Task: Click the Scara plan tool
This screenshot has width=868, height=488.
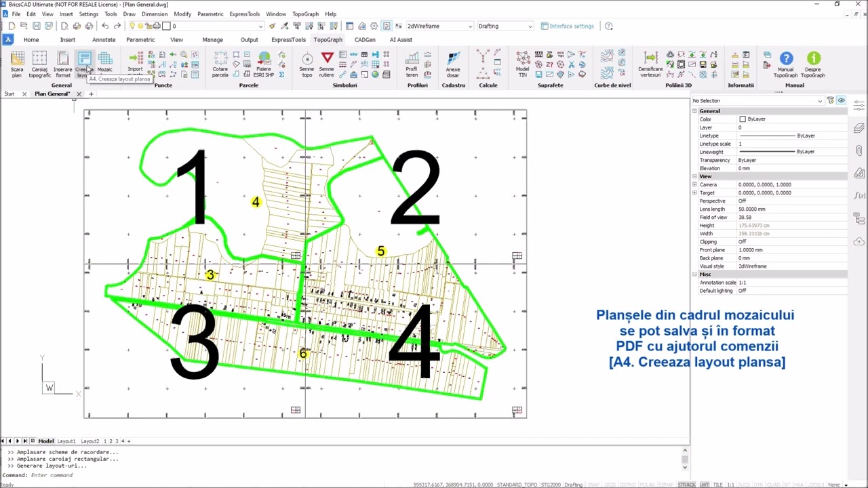Action: point(17,64)
